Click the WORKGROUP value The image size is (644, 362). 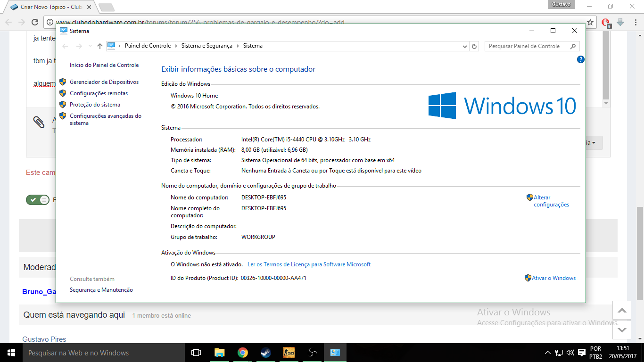click(258, 237)
